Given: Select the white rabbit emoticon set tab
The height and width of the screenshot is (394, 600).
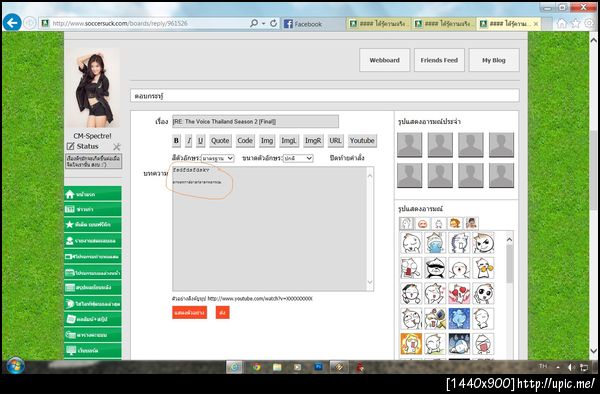Looking at the screenshot, I should [x=439, y=223].
